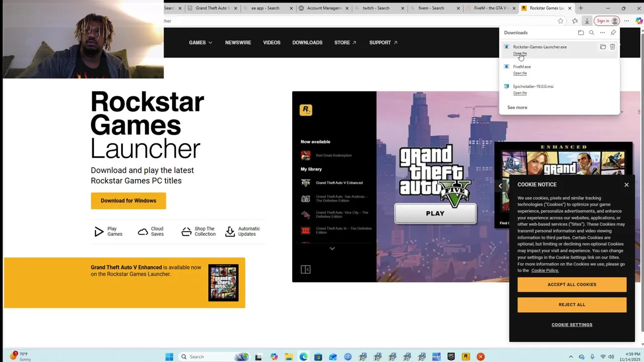Image resolution: width=644 pixels, height=362 pixels.
Task: Click PLAY button in launcher preview
Action: pos(435,214)
